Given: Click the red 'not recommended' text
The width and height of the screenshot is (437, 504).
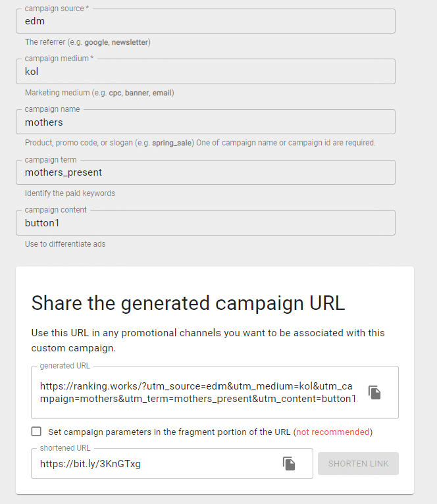Looking at the screenshot, I should point(333,432).
